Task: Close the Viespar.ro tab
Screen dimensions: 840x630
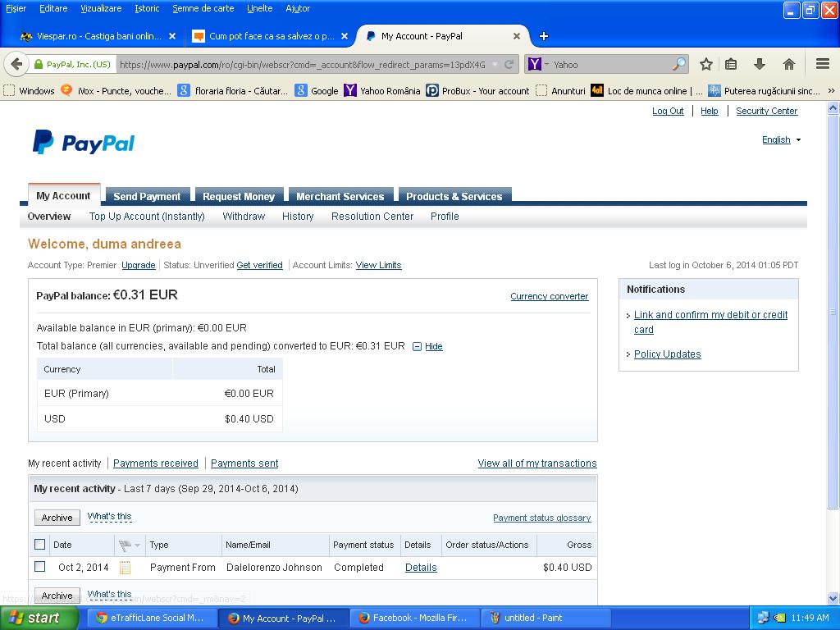Action: pos(172,36)
